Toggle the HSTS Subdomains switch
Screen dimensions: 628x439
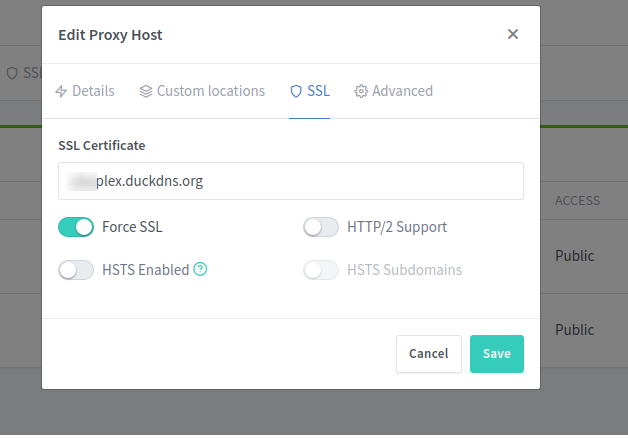[x=321, y=269]
